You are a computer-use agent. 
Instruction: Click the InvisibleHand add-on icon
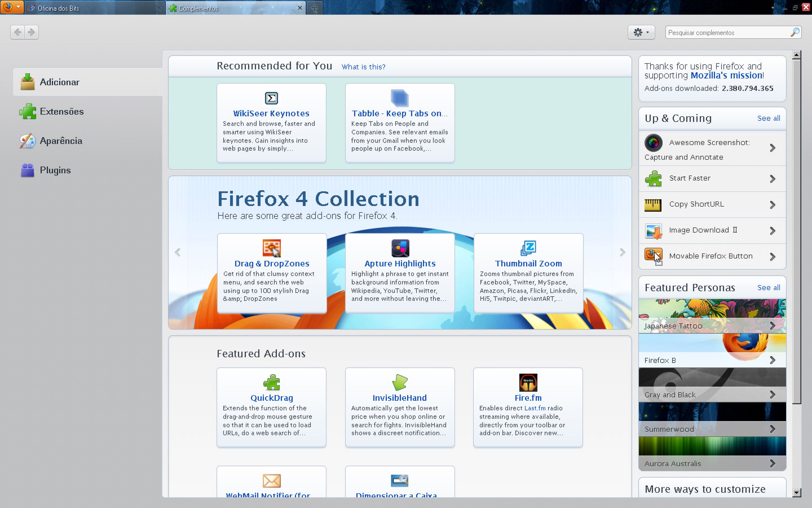pos(400,383)
